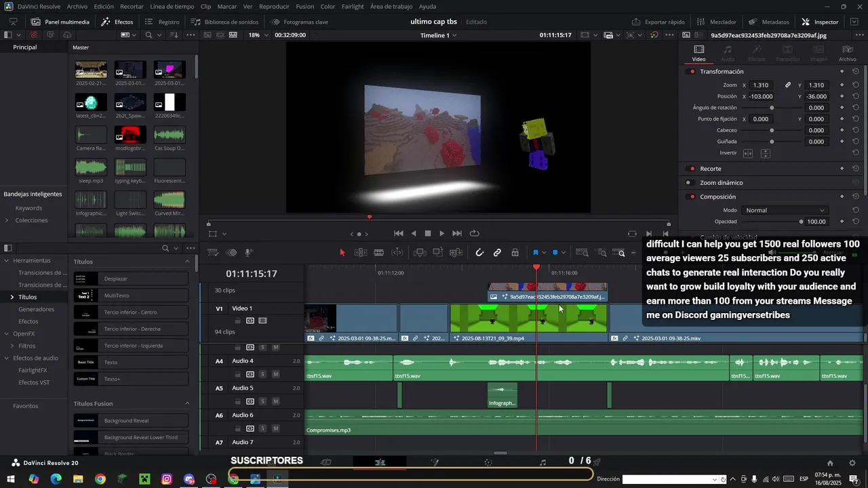Activate the Trim edit mode tool
The image size is (868, 488).
361,253
